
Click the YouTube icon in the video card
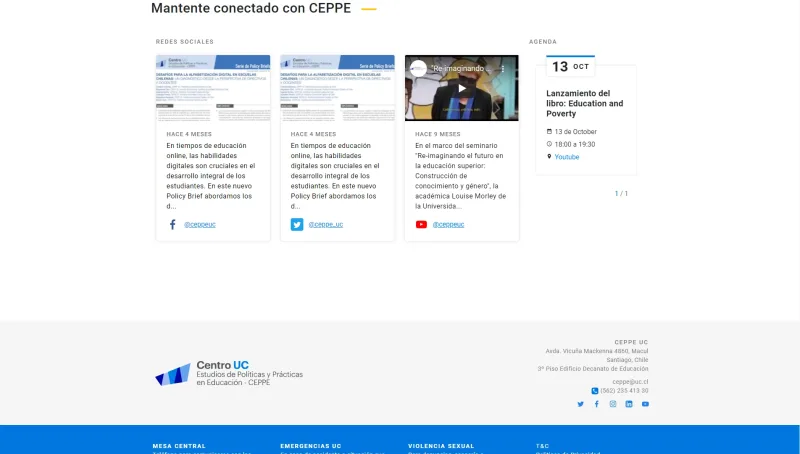[x=421, y=224]
